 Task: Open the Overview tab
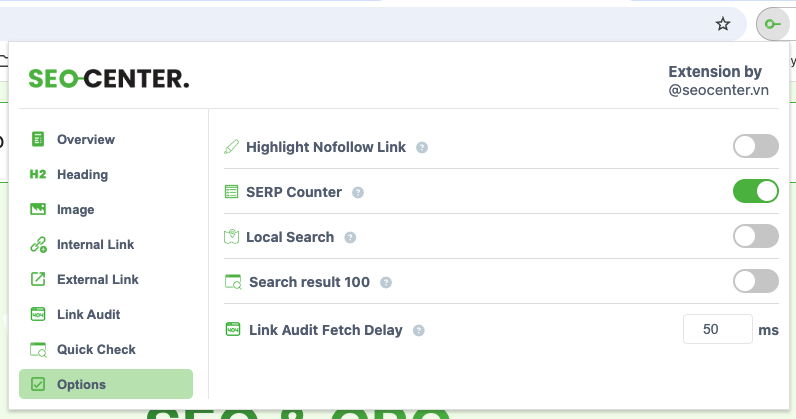pos(86,139)
